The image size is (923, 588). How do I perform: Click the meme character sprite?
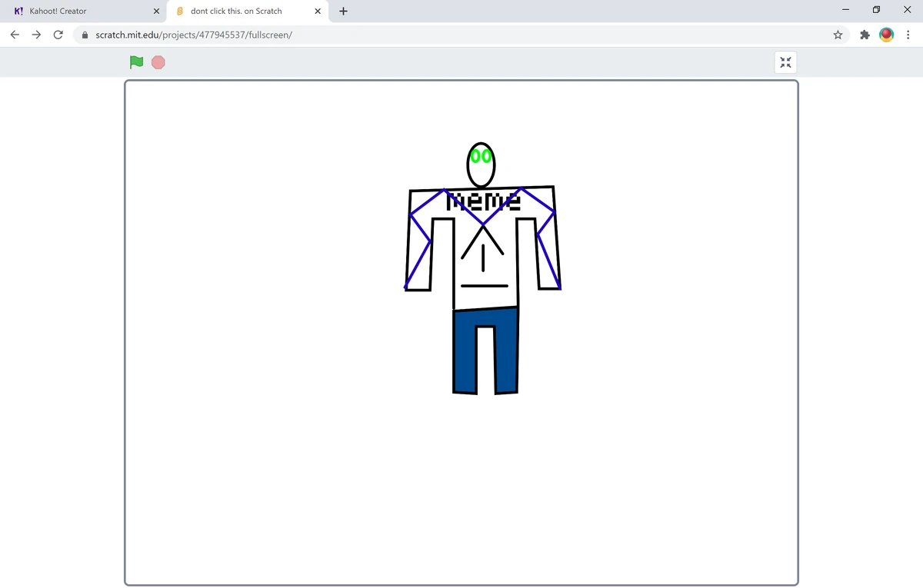pyautogui.click(x=481, y=254)
